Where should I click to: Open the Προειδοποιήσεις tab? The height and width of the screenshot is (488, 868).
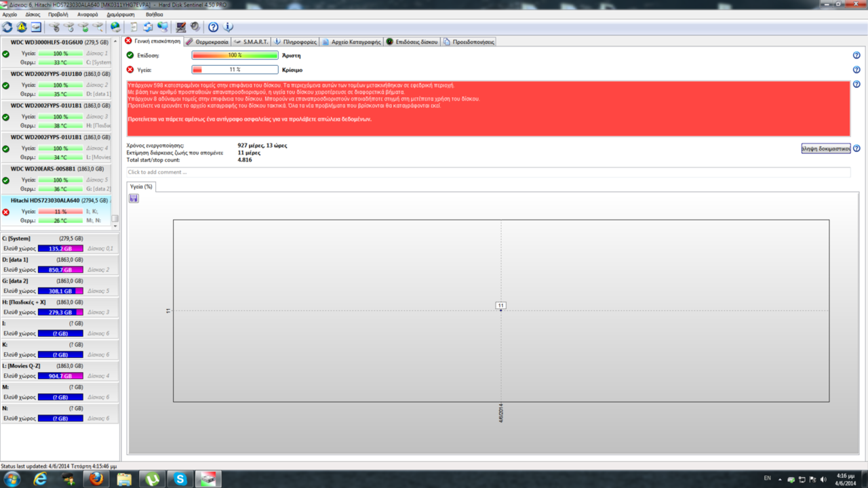point(469,42)
